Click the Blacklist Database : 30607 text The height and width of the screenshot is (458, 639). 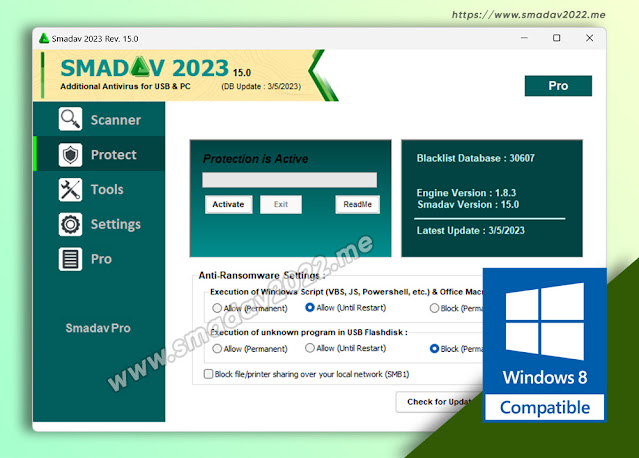pos(476,158)
